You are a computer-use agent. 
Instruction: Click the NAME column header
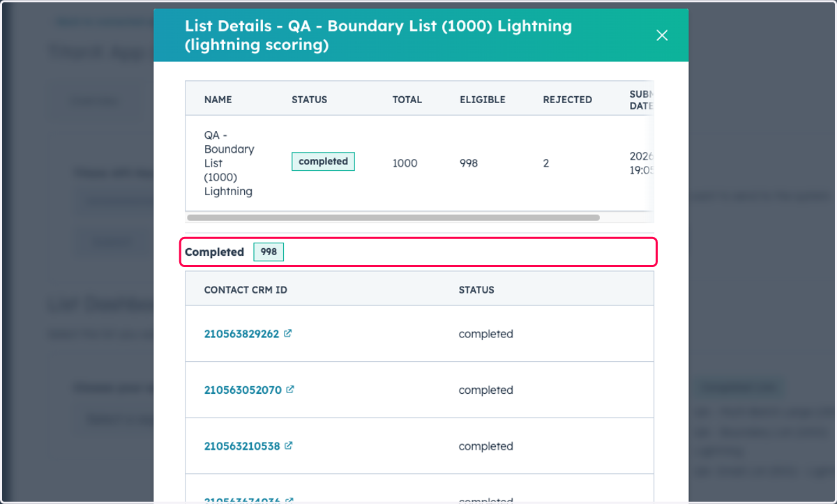[218, 100]
